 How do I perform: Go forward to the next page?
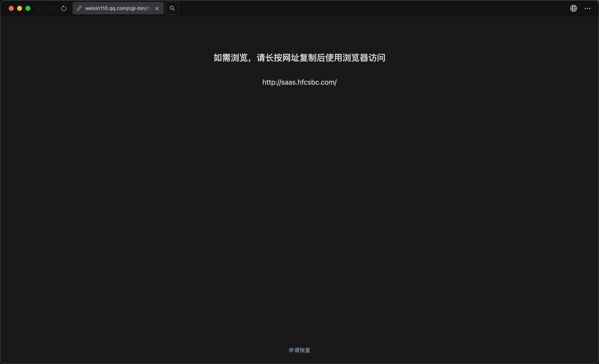[x=53, y=9]
